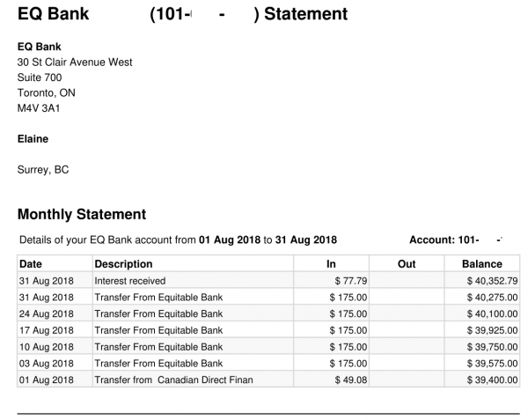Click the 30 St Clair Avenue West address line

[x=75, y=62]
